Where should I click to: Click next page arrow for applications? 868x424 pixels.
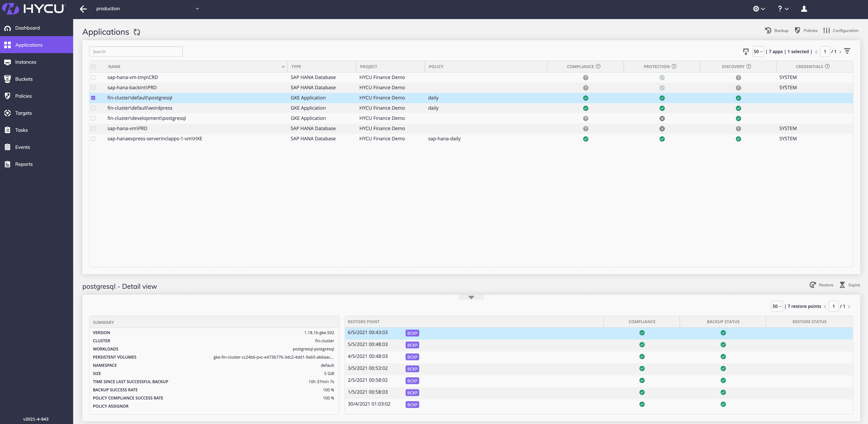point(840,52)
